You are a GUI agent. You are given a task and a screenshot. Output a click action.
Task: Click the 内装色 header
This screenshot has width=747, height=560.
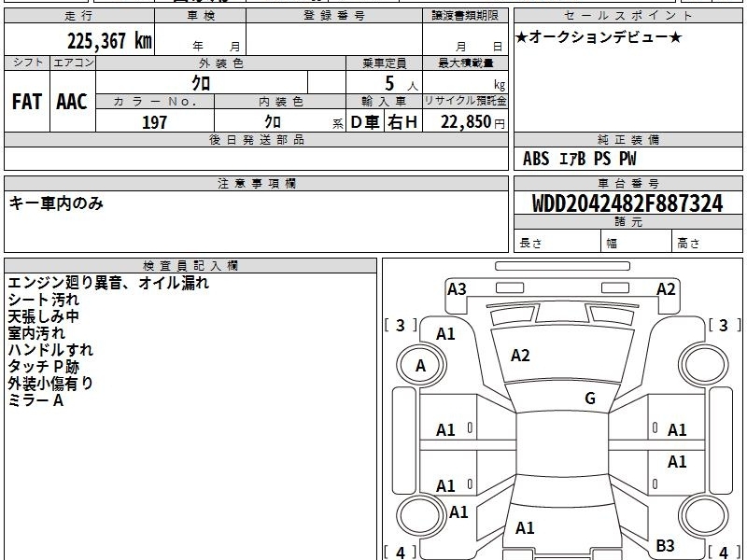(x=280, y=102)
